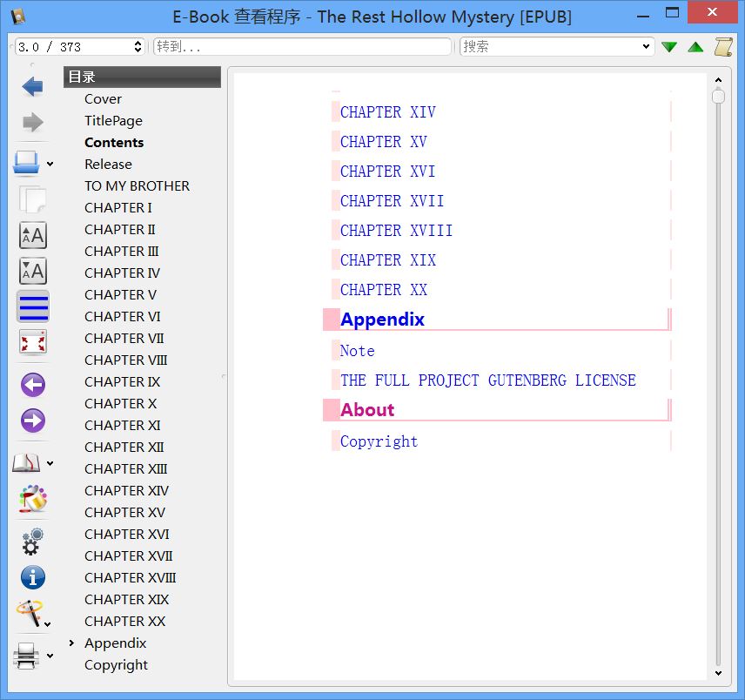Follow the Copyright link in page
This screenshot has width=745, height=700.
coord(379,441)
